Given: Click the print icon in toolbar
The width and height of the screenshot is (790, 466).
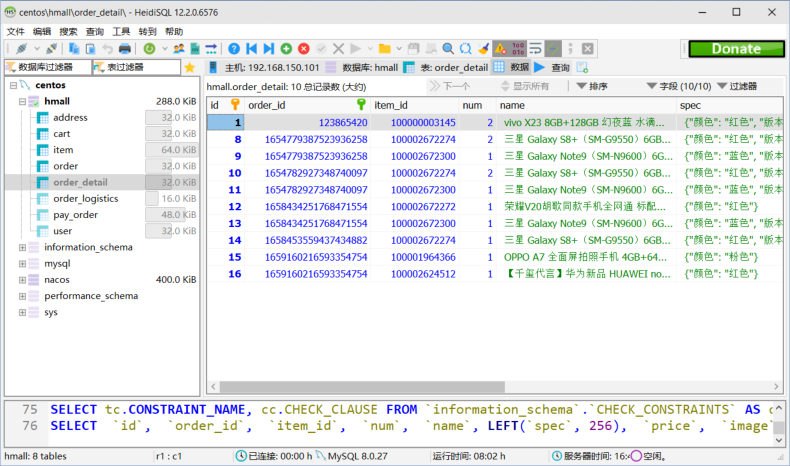Looking at the screenshot, I should pyautogui.click(x=124, y=49).
